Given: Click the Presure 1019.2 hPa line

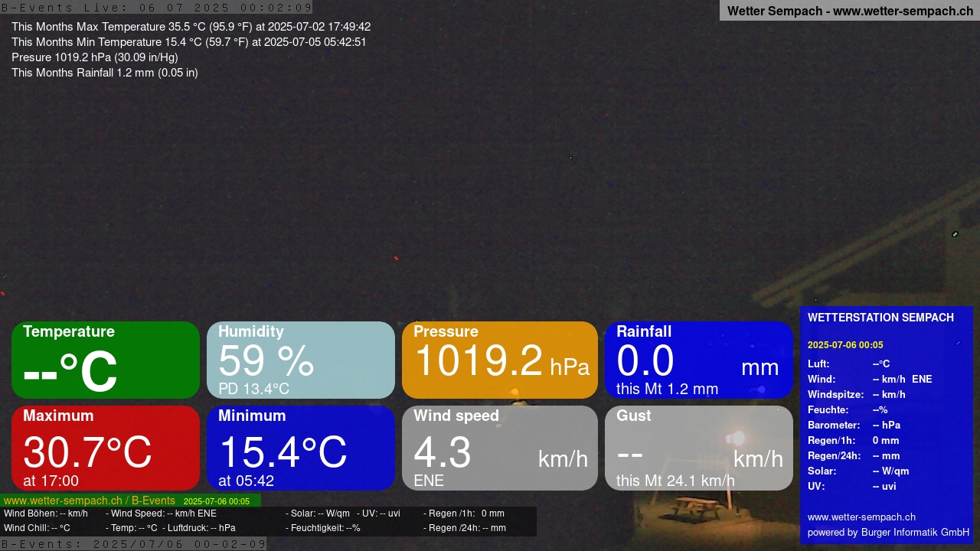Looking at the screenshot, I should (95, 57).
